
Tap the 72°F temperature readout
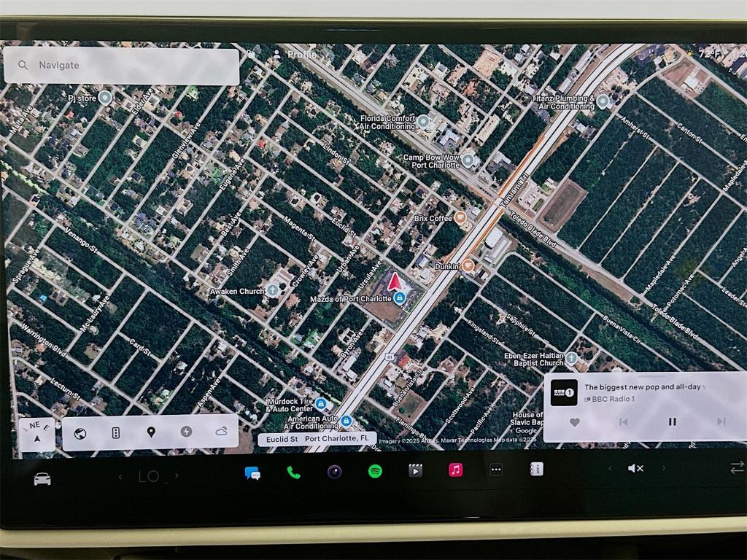tap(711, 54)
